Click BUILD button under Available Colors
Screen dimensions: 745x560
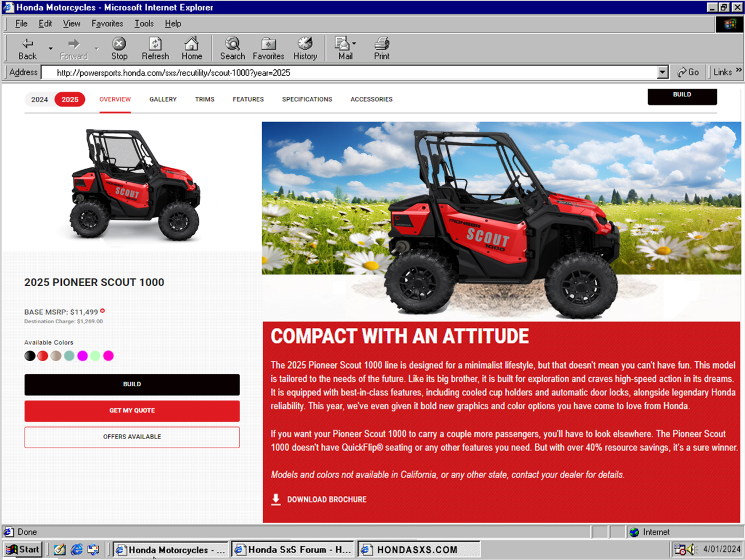click(132, 385)
